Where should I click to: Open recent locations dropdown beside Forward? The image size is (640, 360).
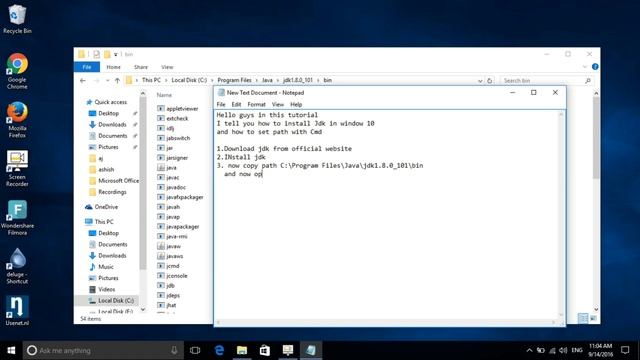click(x=107, y=80)
